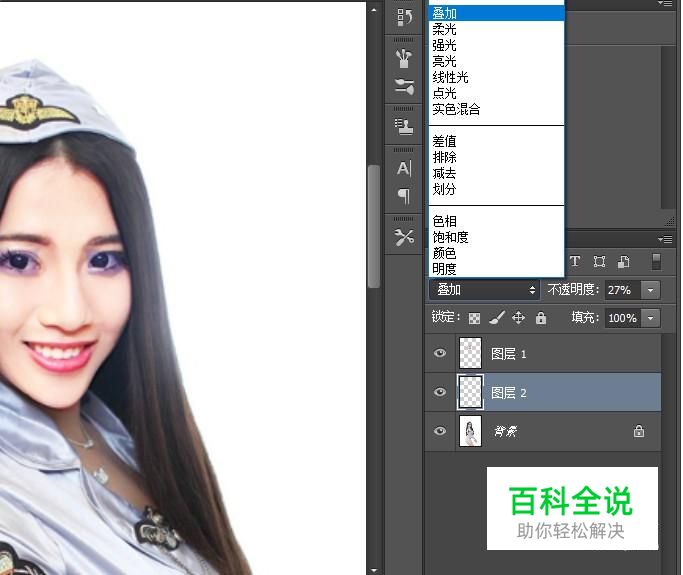Screen dimensions: 683x575
Task: Click the 图层 2 layer name
Action: pyautogui.click(x=509, y=393)
